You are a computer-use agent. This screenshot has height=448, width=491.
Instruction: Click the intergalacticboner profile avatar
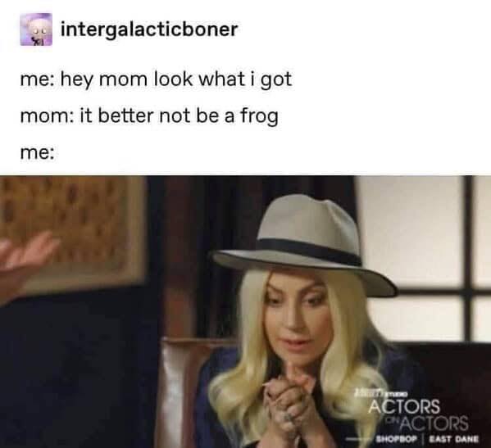[36, 29]
